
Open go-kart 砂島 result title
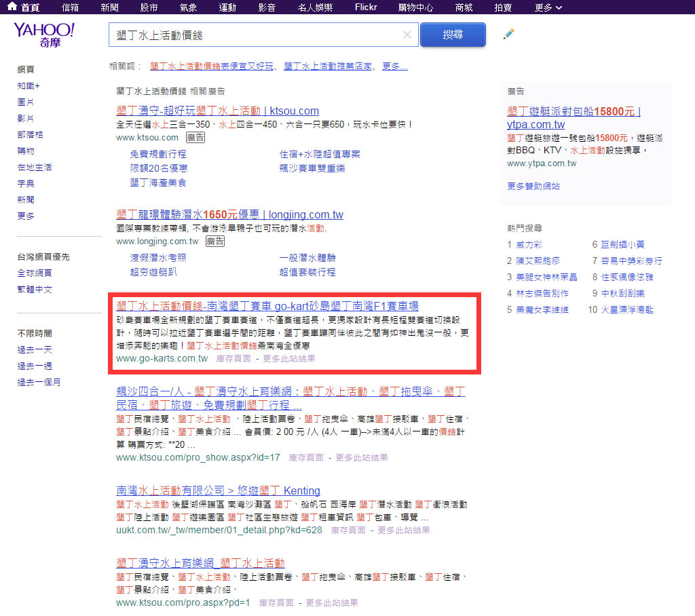coord(267,306)
